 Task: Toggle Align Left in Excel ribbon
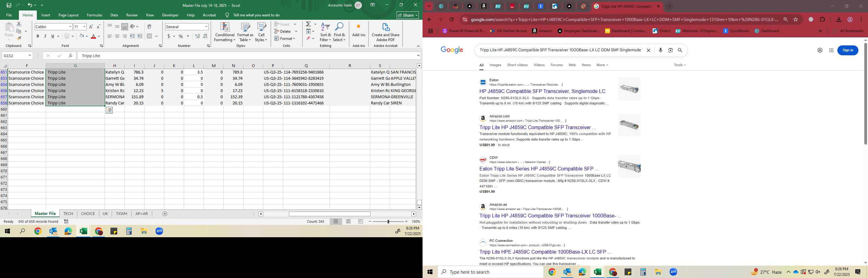point(110,36)
